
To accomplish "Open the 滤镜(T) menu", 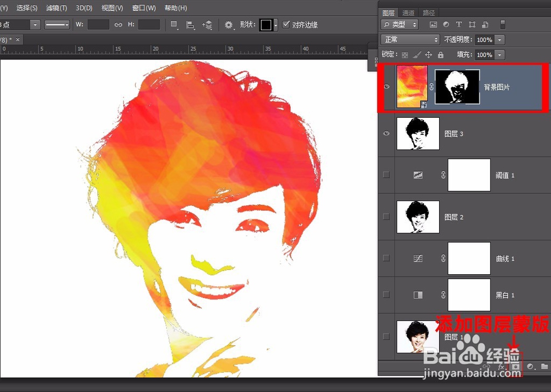I will pyautogui.click(x=56, y=8).
